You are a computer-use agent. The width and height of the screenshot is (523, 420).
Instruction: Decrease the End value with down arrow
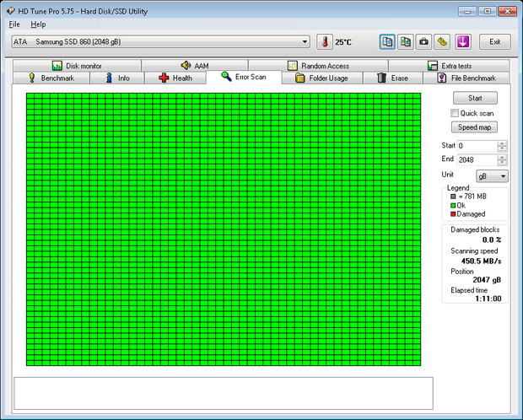coord(502,163)
